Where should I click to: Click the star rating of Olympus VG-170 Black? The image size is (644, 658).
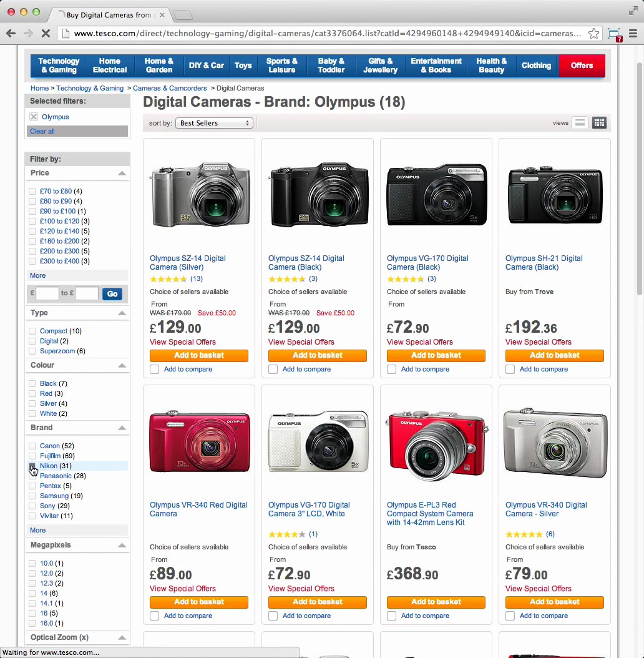tap(405, 279)
